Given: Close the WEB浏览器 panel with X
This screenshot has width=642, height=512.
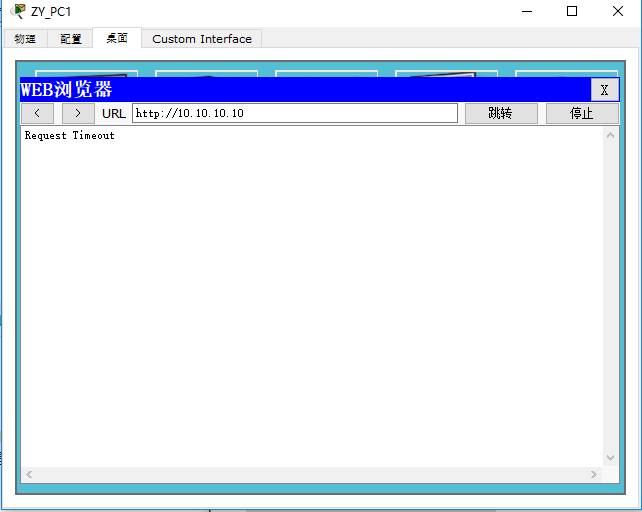Looking at the screenshot, I should tap(604, 90).
